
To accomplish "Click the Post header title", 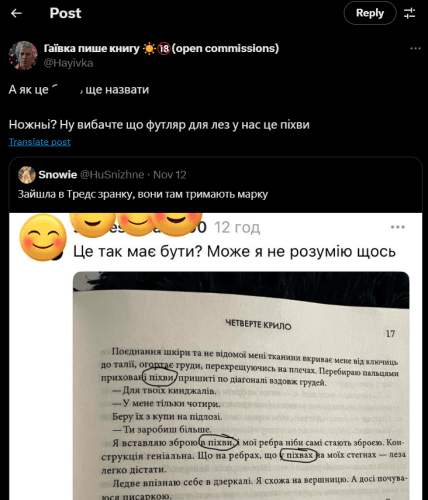I will [x=65, y=13].
